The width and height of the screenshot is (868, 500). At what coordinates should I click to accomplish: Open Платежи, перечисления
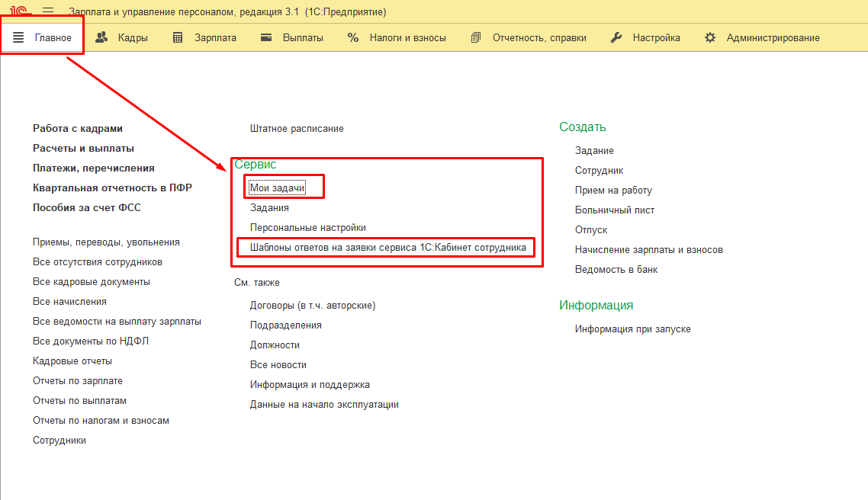(94, 168)
